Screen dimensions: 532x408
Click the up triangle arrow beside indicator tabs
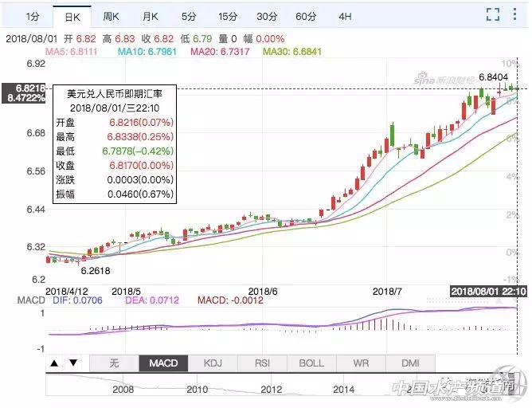click(x=54, y=363)
